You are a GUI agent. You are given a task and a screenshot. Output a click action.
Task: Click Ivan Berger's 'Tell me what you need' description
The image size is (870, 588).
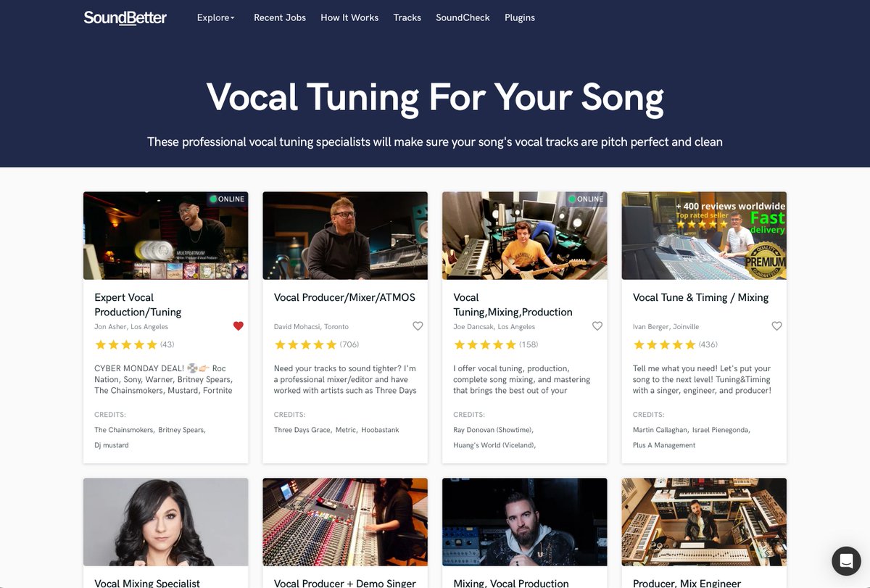702,379
